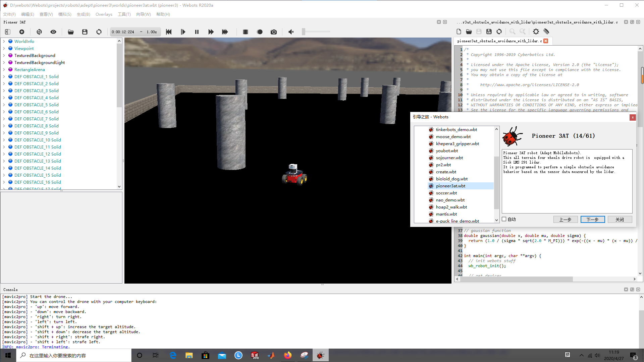Viewport: 644px width, 362px height.
Task: Take a screenshot with camera icon
Action: [x=274, y=32]
